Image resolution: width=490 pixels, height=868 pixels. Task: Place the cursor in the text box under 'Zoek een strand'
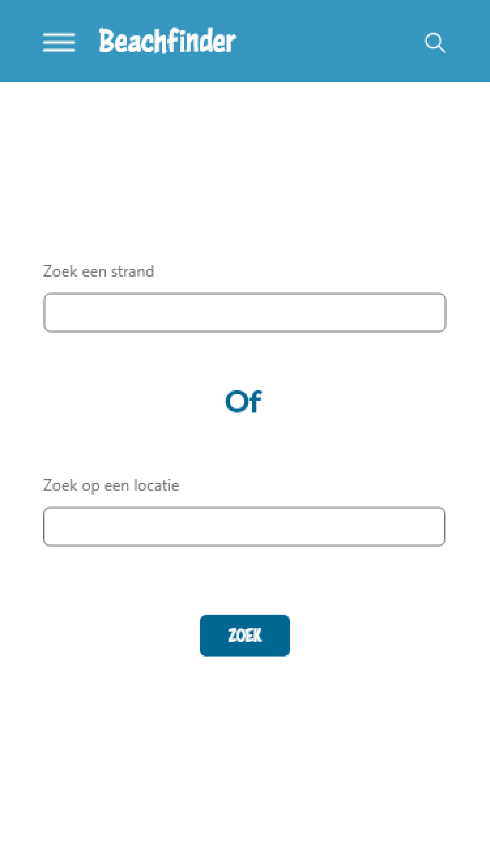coord(245,313)
